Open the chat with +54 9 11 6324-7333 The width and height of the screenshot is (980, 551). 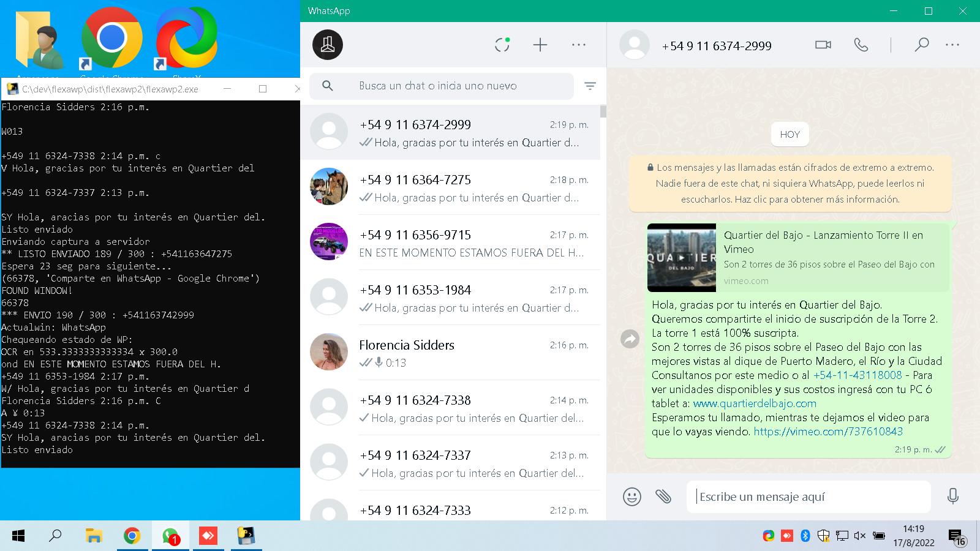(450, 507)
